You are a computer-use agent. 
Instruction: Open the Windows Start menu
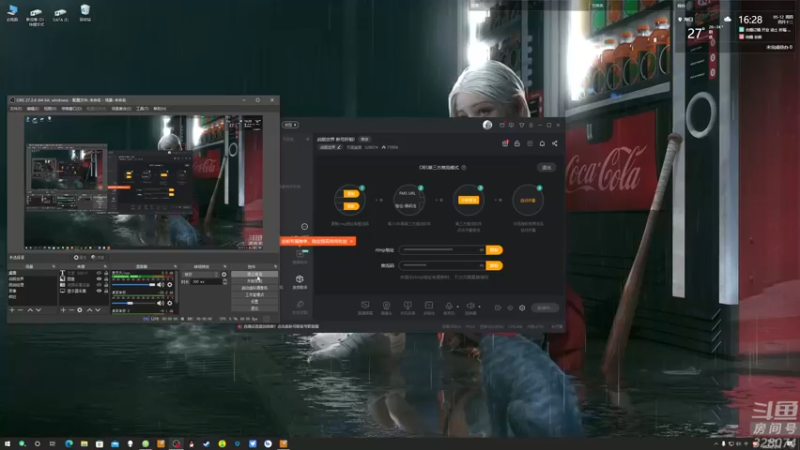pyautogui.click(x=7, y=444)
